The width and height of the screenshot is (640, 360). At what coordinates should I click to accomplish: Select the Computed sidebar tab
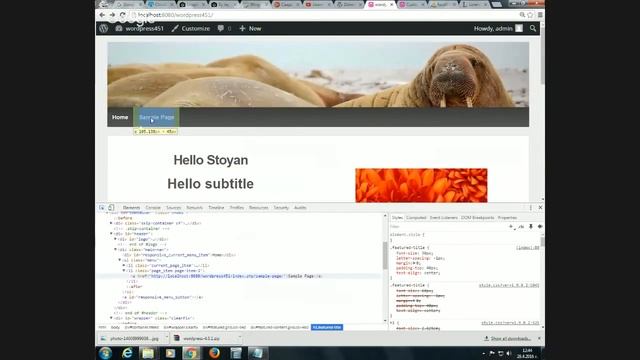(x=416, y=218)
